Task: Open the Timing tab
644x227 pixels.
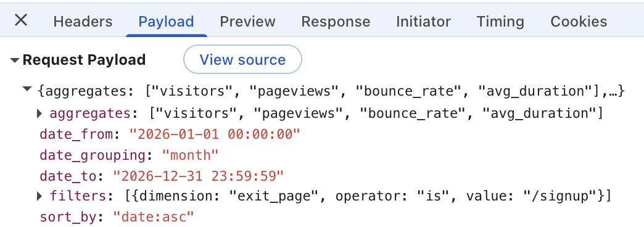Action: pos(500,22)
